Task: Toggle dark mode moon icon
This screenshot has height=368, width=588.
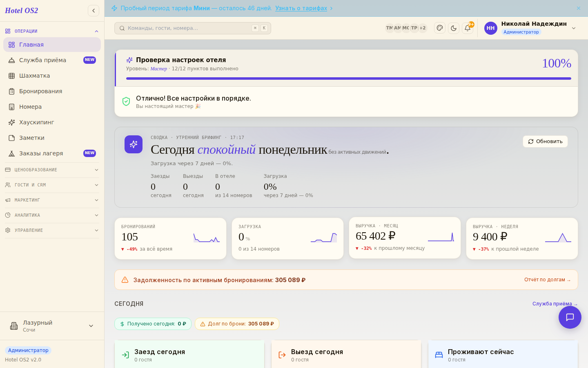Action: tap(454, 28)
